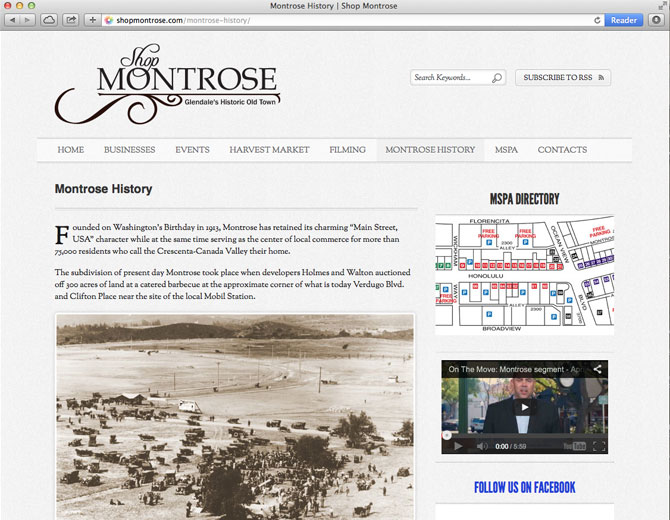Click the share icon on the video

click(x=597, y=370)
